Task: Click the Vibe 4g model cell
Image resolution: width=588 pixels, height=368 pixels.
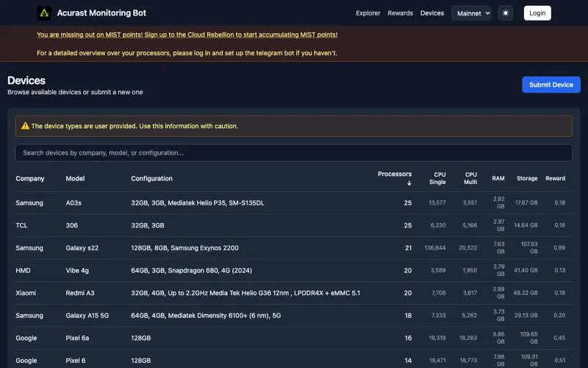Action: (x=77, y=270)
